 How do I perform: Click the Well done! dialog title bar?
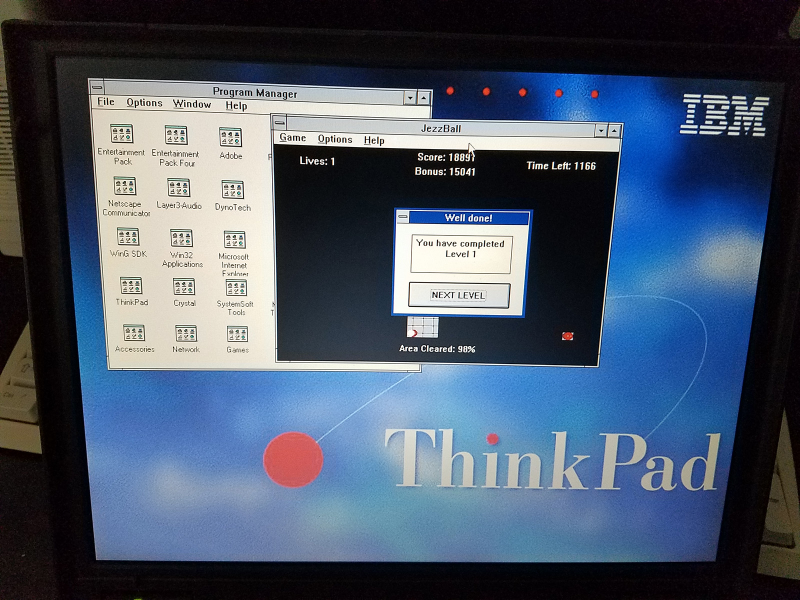coord(468,218)
